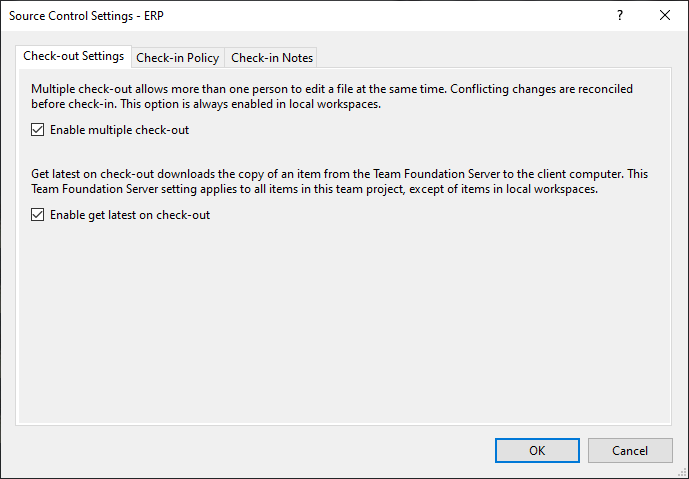Image resolution: width=689 pixels, height=479 pixels.
Task: Click the Source Control Settings - ERP title
Action: pyautogui.click(x=87, y=16)
